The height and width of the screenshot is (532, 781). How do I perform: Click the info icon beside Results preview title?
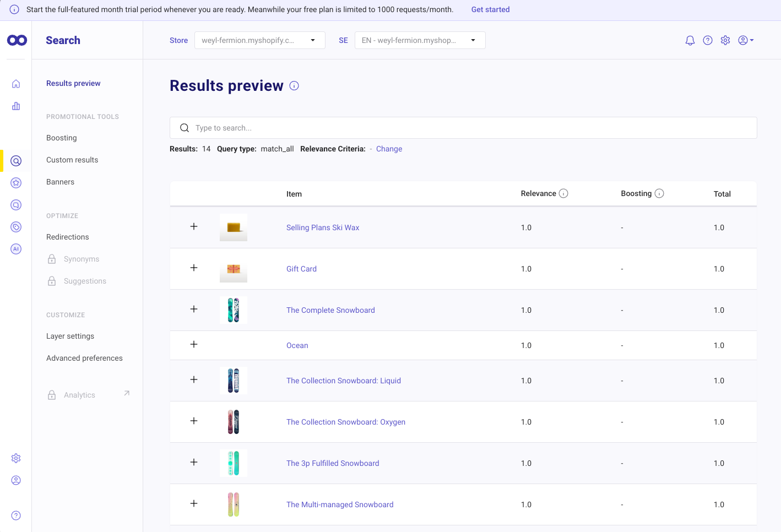(x=294, y=85)
